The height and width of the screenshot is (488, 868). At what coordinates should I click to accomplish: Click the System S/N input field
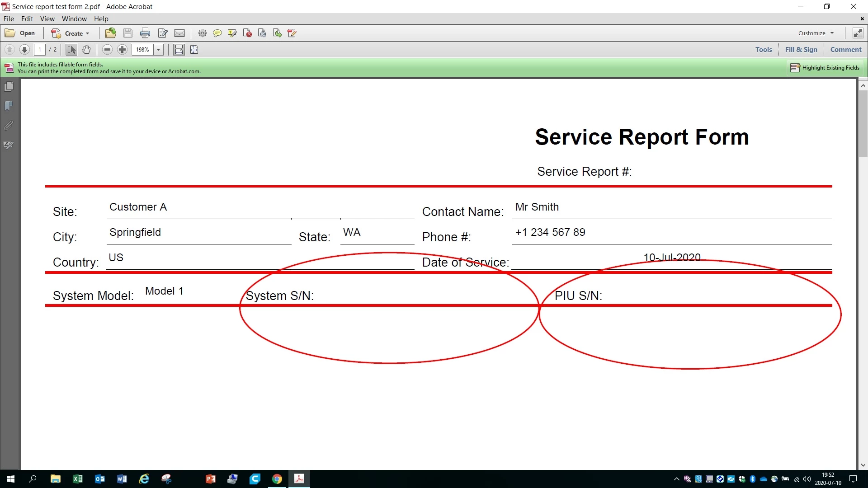pyautogui.click(x=432, y=295)
